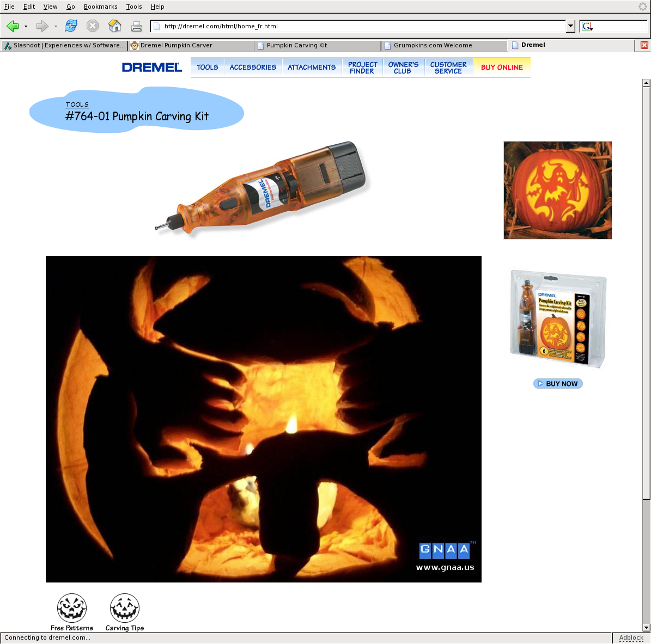Switch to the Grumpkins.com Welcome tab
This screenshot has width=651, height=644.
point(445,45)
